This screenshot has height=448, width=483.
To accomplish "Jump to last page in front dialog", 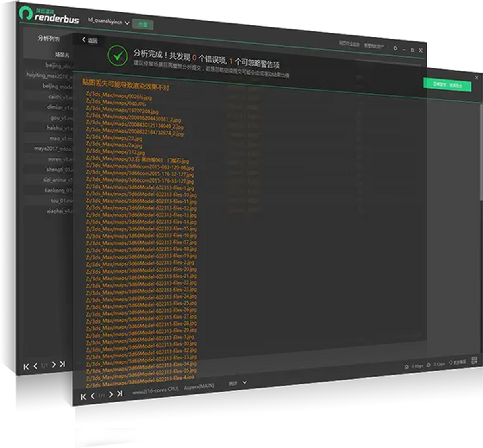I will pos(120,394).
